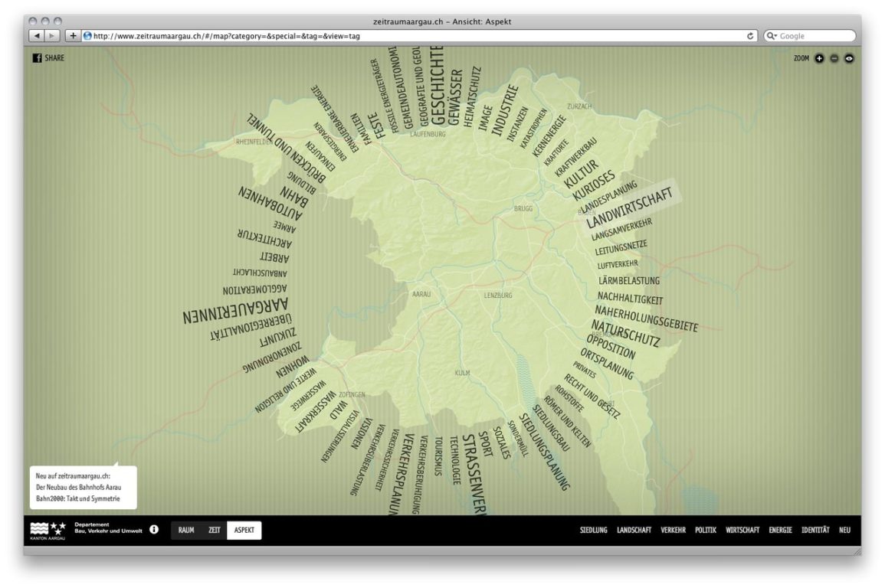Select the KURIOSES tag
This screenshot has height=588, width=885.
(593, 185)
